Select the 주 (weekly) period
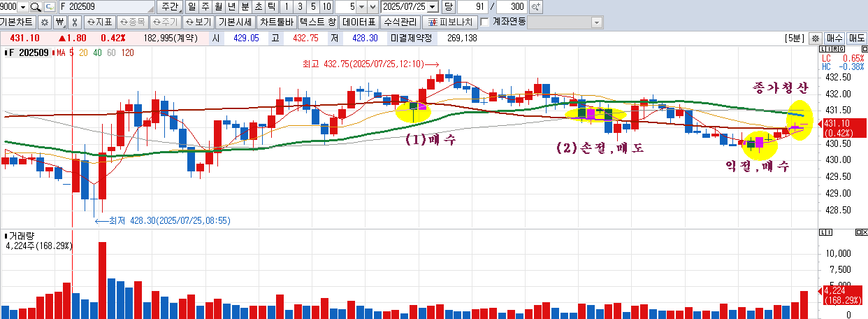868x319 pixels. pyautogui.click(x=205, y=7)
